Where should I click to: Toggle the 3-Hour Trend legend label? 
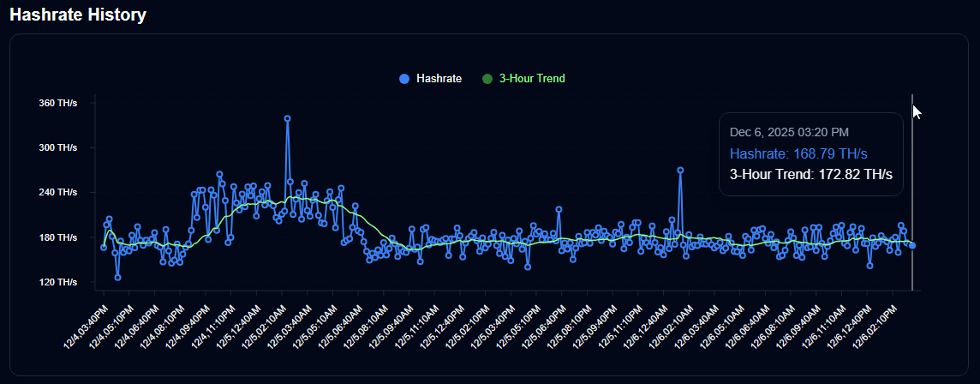[532, 79]
